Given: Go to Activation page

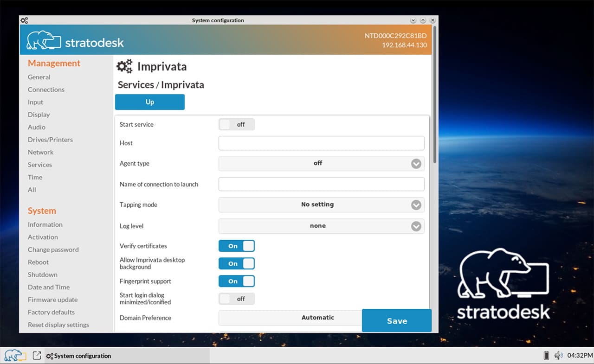Looking at the screenshot, I should click(x=43, y=237).
